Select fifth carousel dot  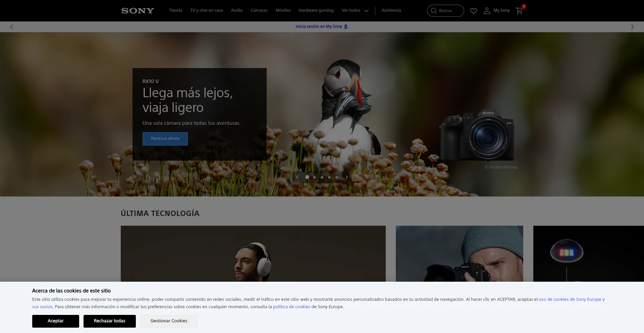pos(337,177)
